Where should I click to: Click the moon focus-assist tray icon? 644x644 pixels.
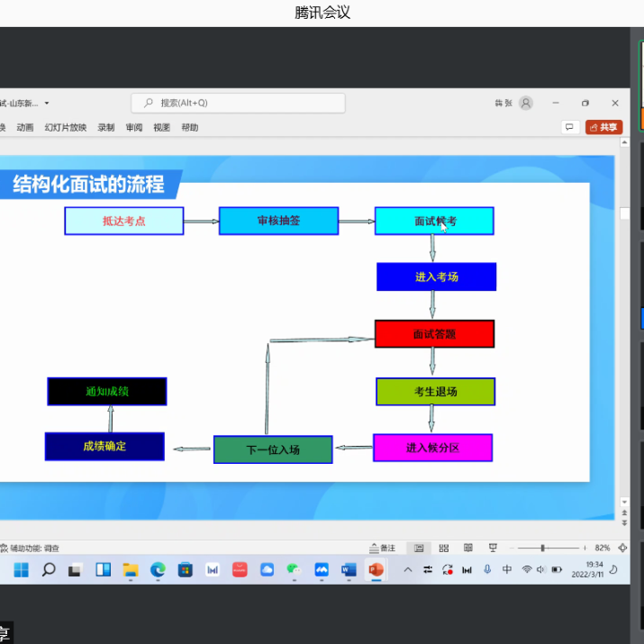coord(613,569)
